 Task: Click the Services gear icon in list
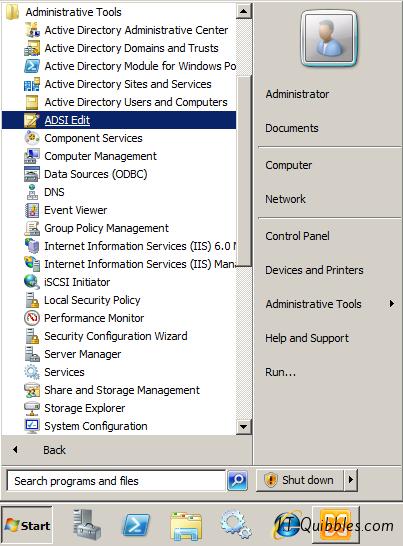point(32,372)
